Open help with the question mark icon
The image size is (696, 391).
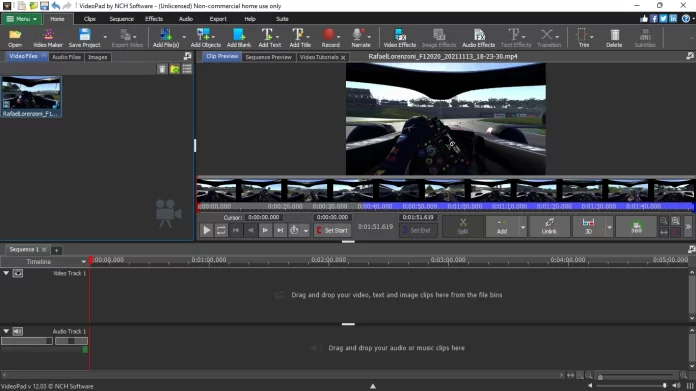(x=685, y=19)
